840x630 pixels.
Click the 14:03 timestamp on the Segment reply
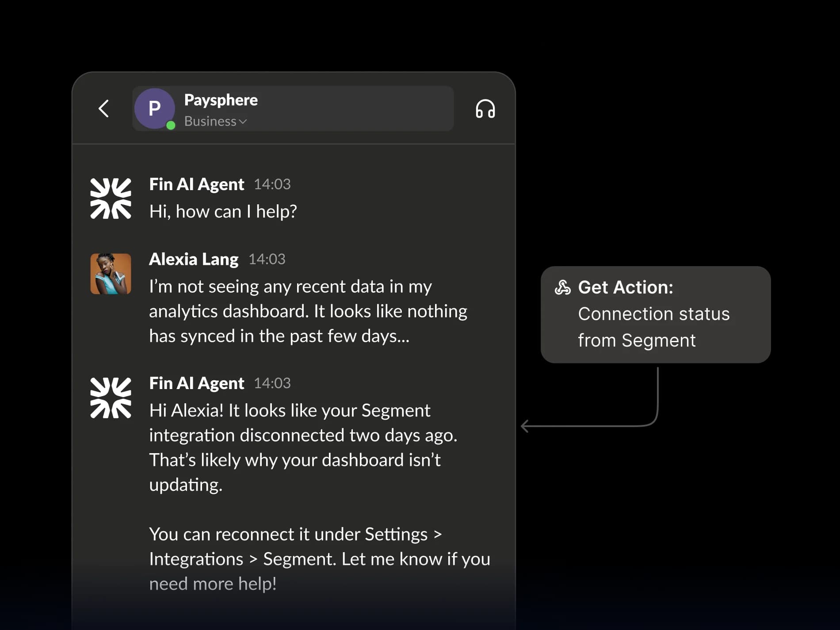pyautogui.click(x=272, y=383)
